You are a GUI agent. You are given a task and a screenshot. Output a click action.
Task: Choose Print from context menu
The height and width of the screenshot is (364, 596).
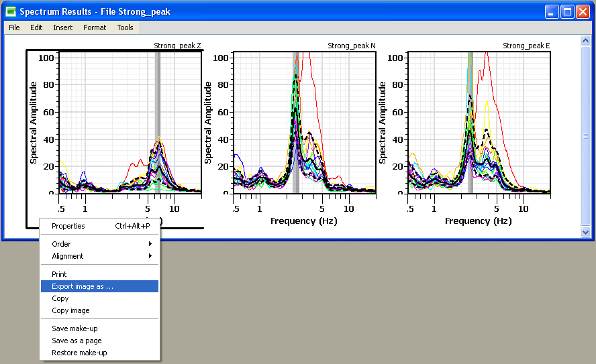[60, 274]
